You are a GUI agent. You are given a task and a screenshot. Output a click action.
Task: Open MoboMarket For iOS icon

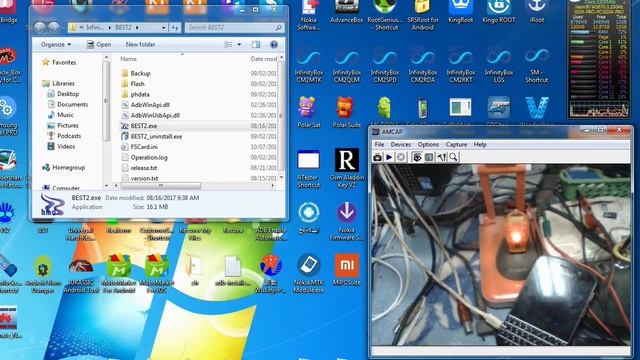pos(156,273)
